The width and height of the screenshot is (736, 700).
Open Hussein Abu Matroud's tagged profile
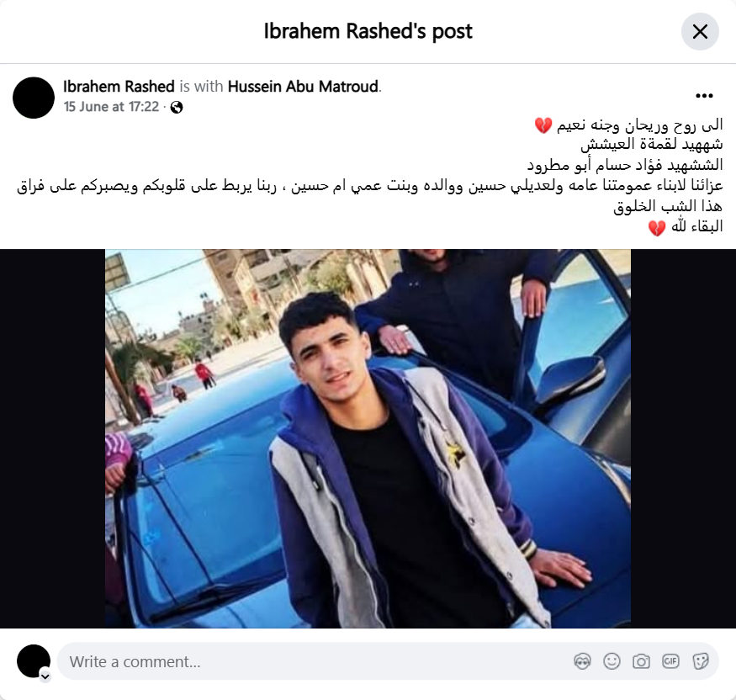[303, 87]
